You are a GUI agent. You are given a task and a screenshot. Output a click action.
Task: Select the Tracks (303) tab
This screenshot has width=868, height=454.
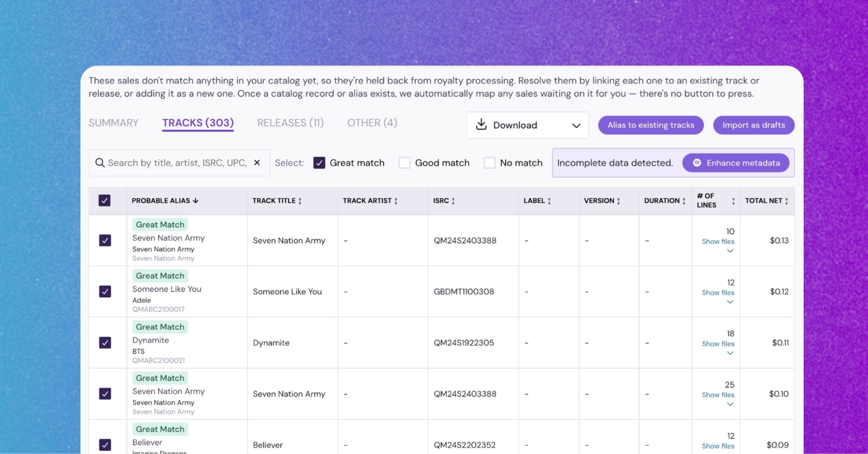[x=198, y=123]
